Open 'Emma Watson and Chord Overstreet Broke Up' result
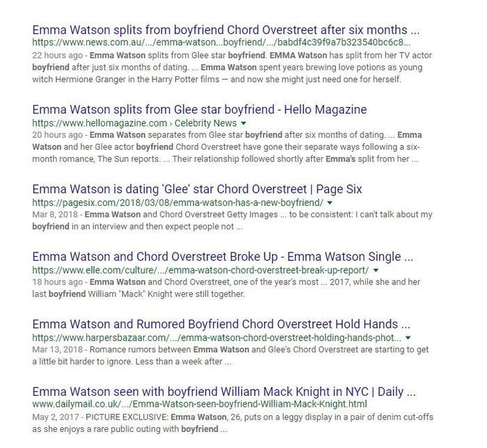Image resolution: width=487 pixels, height=448 pixels. [x=222, y=257]
